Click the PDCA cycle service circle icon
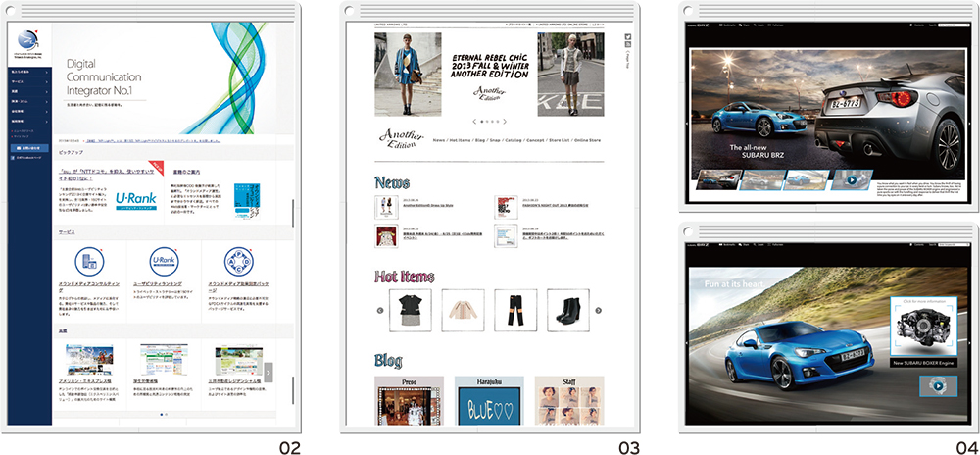This screenshot has width=980, height=455. [239, 261]
